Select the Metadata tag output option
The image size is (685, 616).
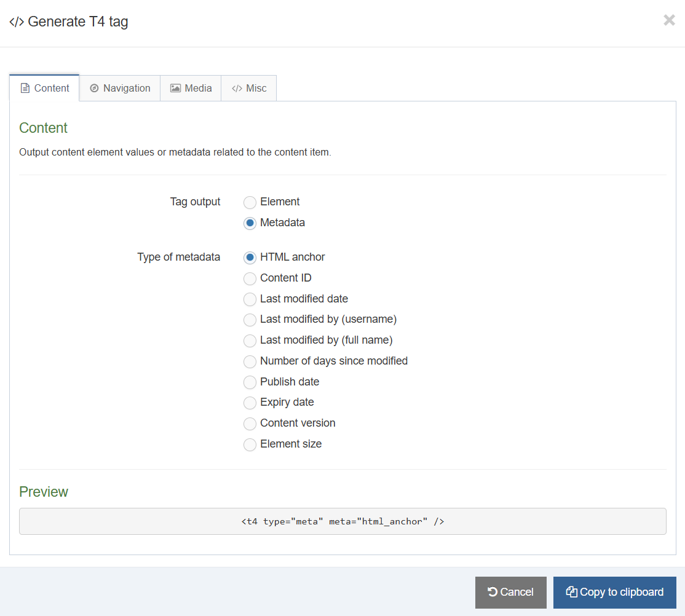(x=250, y=223)
